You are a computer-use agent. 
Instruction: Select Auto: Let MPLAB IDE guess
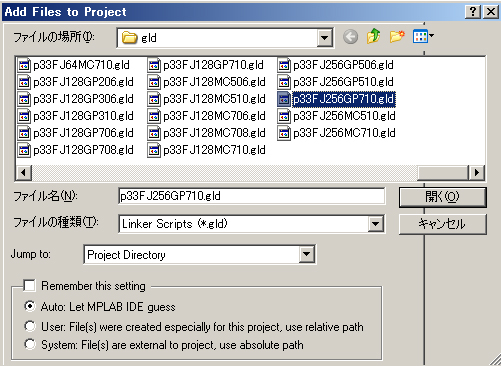click(30, 306)
